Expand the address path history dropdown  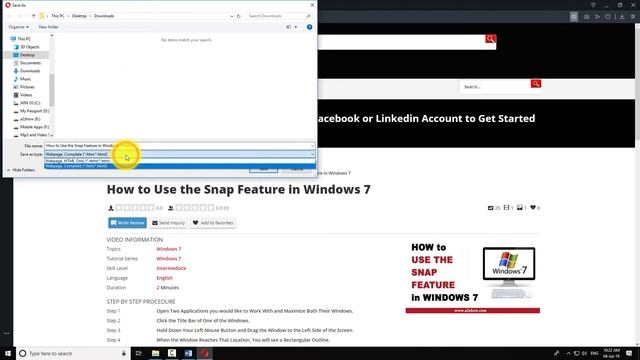pos(231,16)
